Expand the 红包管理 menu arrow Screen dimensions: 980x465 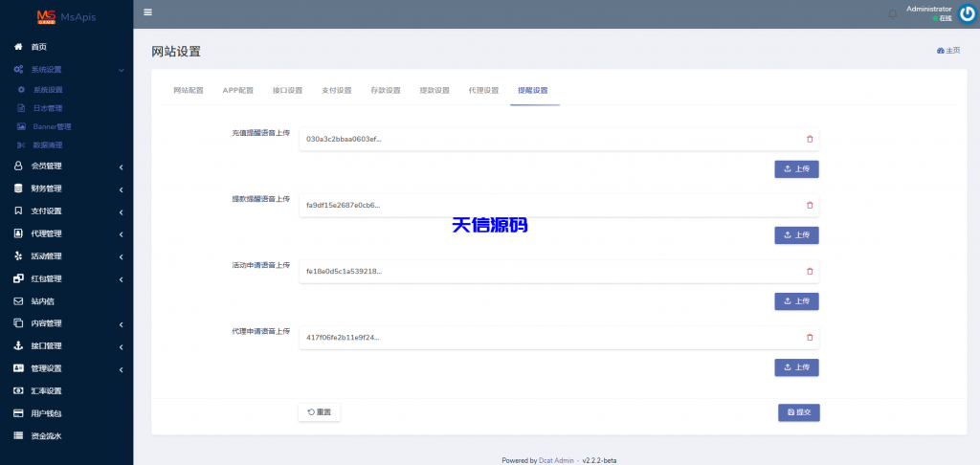[122, 279]
